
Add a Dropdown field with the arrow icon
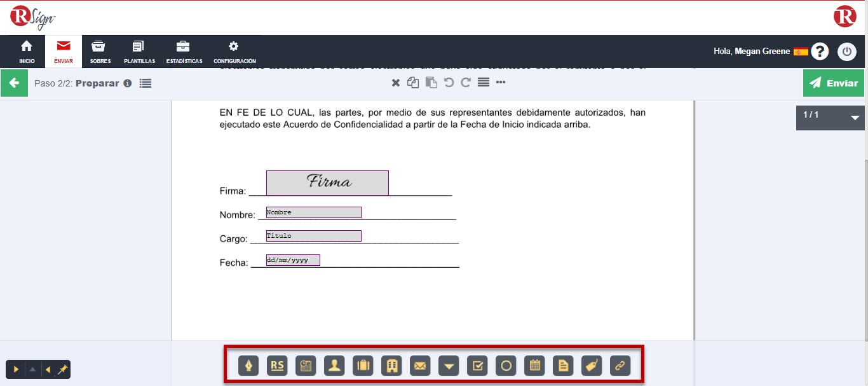coord(448,366)
